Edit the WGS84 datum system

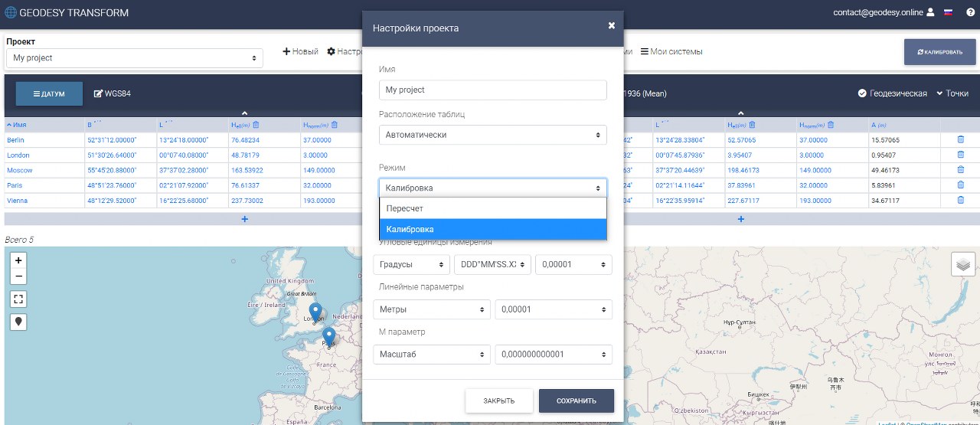coord(112,93)
